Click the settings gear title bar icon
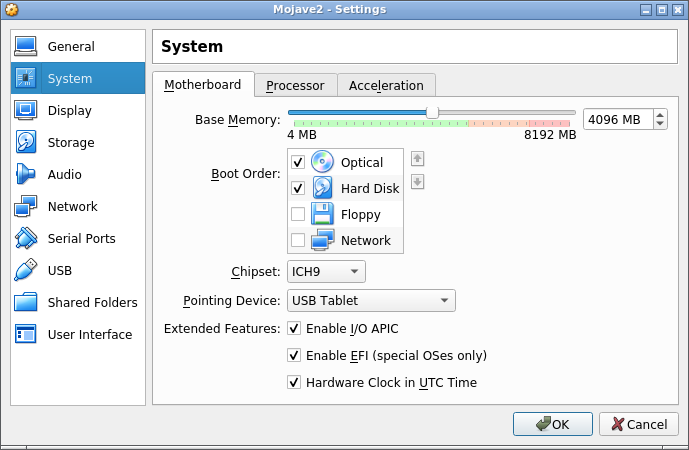 [12, 9]
